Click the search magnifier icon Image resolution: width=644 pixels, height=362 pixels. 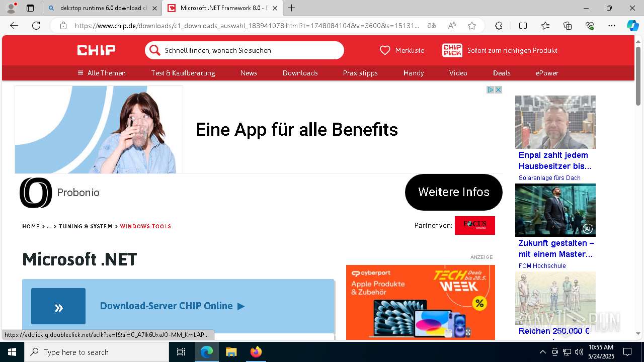tap(155, 50)
